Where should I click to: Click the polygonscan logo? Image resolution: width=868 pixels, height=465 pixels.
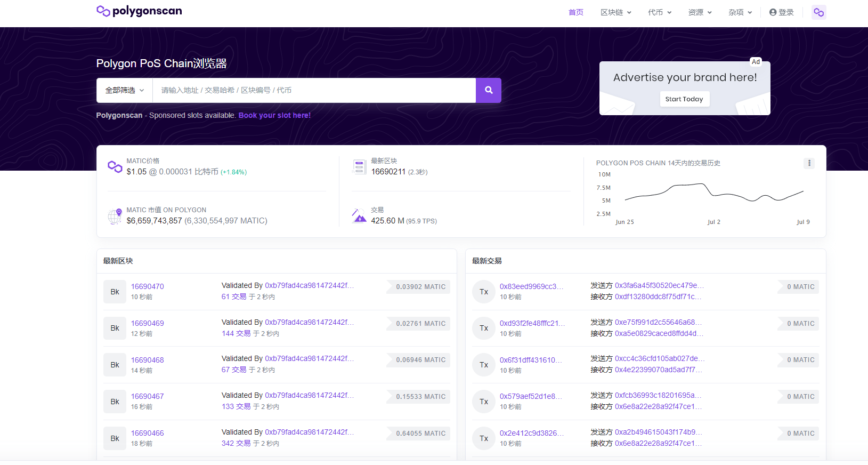point(139,11)
